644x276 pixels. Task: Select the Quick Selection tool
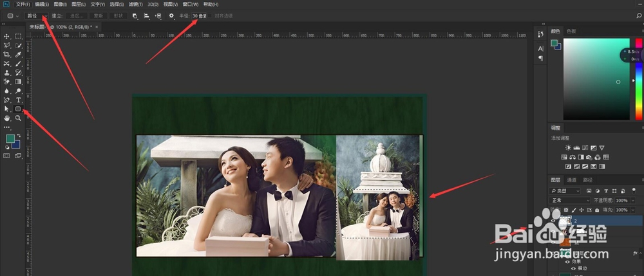click(x=18, y=46)
